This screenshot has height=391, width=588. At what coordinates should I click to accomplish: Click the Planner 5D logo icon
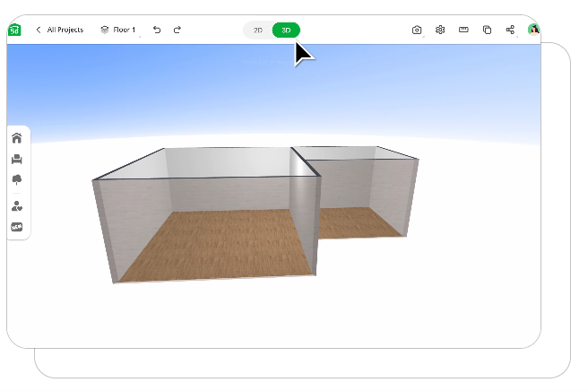pyautogui.click(x=14, y=30)
